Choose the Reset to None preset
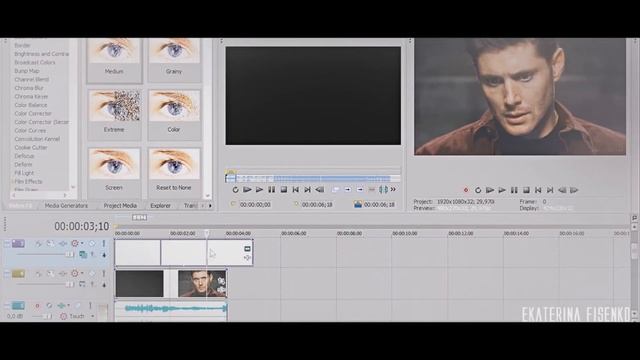This screenshot has height=360, width=640. 174,164
